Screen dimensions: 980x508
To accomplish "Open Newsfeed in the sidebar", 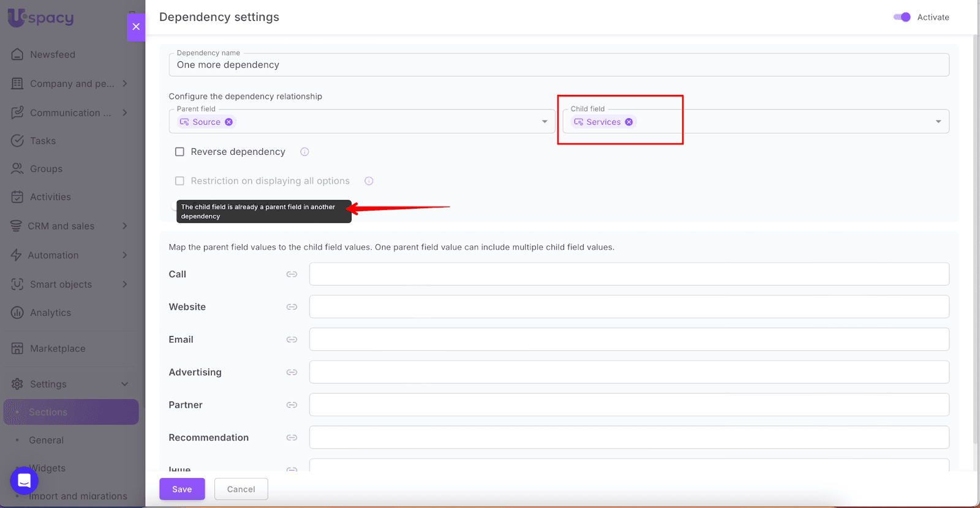I will pyautogui.click(x=53, y=54).
